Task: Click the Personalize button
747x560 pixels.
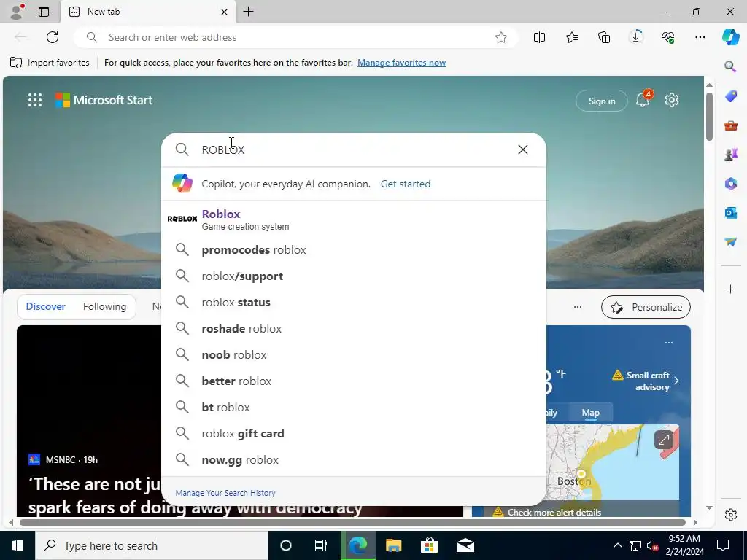Action: click(x=646, y=307)
